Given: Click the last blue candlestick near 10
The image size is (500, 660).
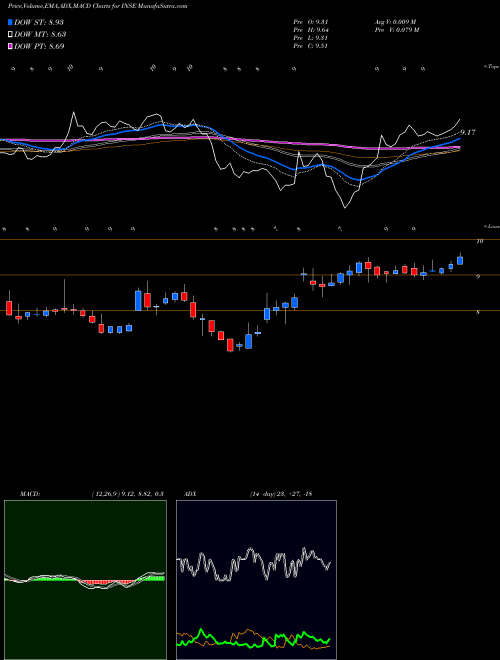Looking at the screenshot, I should click(460, 261).
